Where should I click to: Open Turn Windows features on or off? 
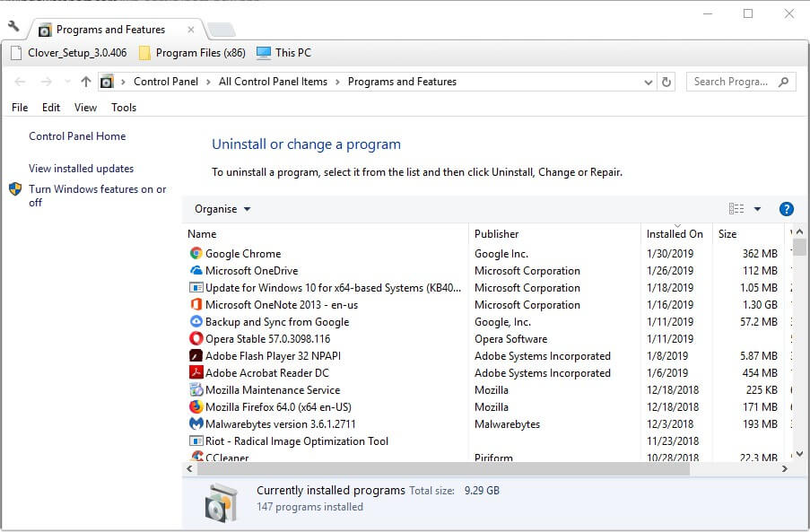coord(97,196)
